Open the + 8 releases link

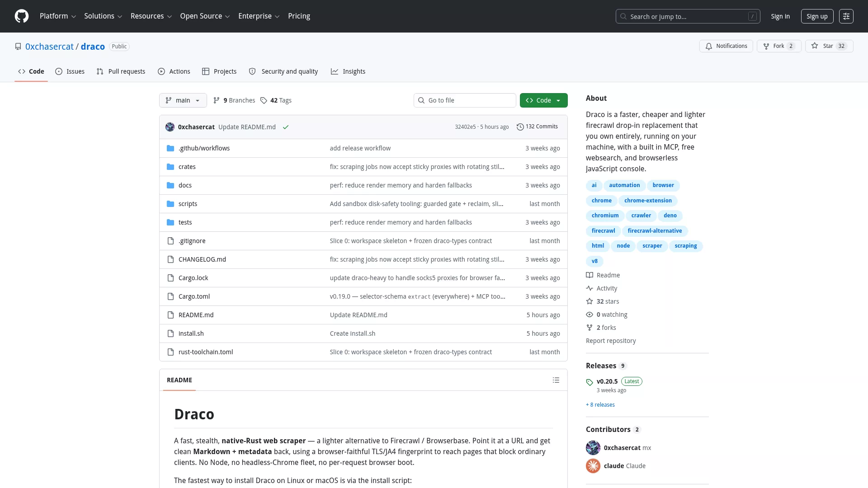point(600,405)
